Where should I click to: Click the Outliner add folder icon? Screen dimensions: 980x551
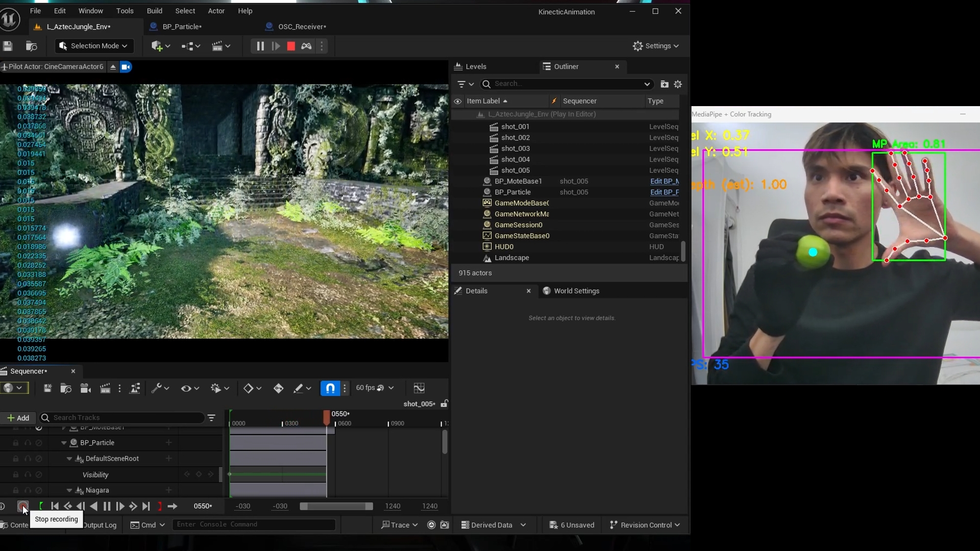[x=664, y=84]
